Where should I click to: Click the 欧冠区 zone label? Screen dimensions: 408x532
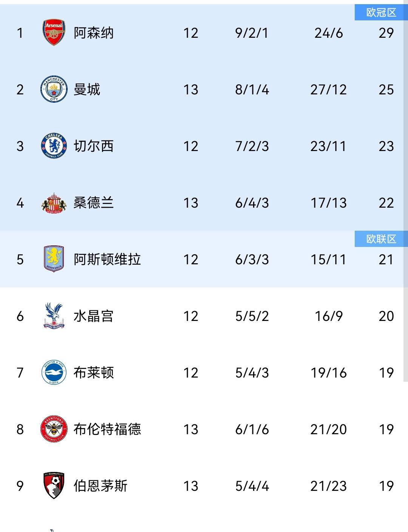tap(381, 12)
